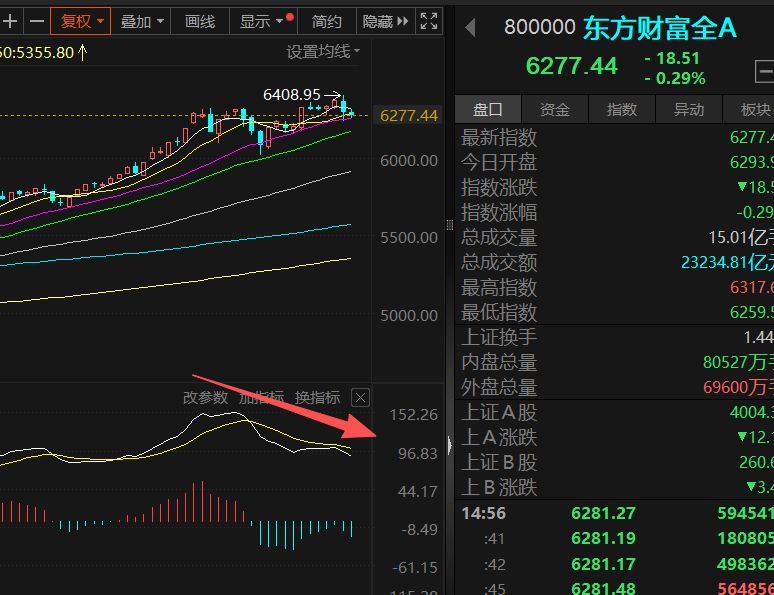The image size is (774, 595).
Task: Click the 总成交量 row label
Action: tap(499, 238)
